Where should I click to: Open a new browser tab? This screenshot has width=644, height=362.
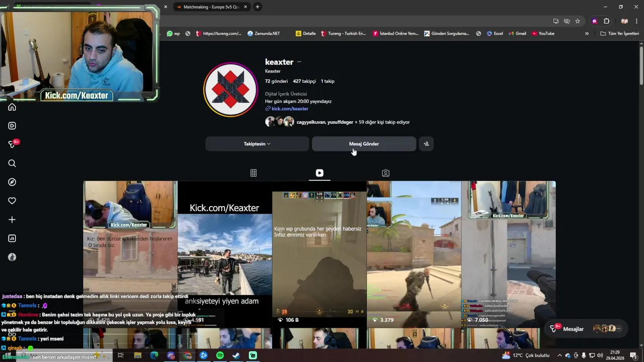(x=258, y=7)
